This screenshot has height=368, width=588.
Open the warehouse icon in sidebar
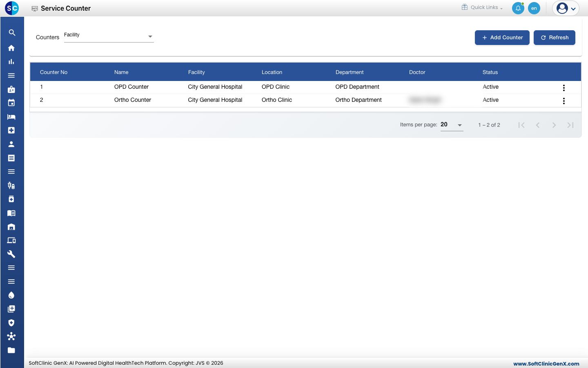[11, 227]
